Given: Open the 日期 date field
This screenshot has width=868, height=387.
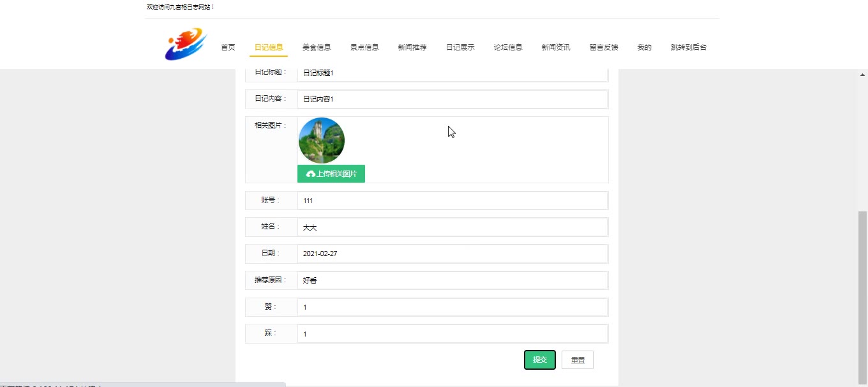Looking at the screenshot, I should point(453,254).
